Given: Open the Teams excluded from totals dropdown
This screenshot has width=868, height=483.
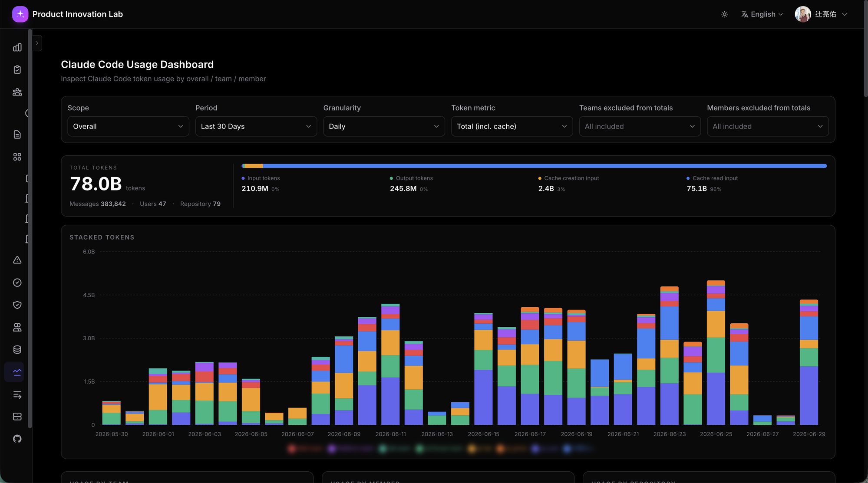Looking at the screenshot, I should tap(640, 126).
